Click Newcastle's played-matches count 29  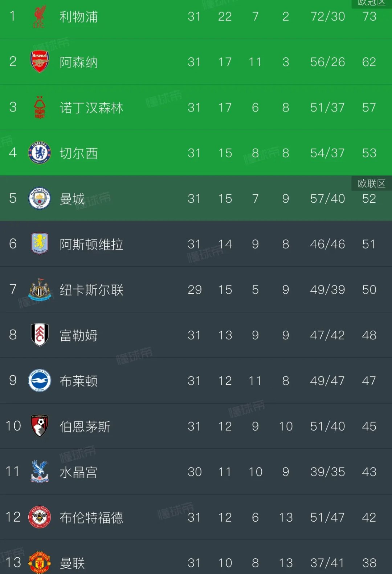pyautogui.click(x=195, y=290)
